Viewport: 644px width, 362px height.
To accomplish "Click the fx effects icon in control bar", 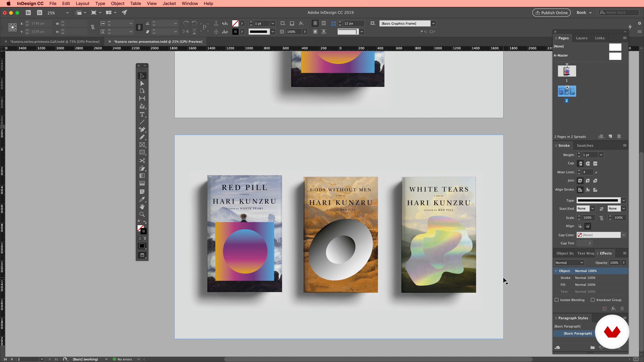I will pyautogui.click(x=301, y=23).
